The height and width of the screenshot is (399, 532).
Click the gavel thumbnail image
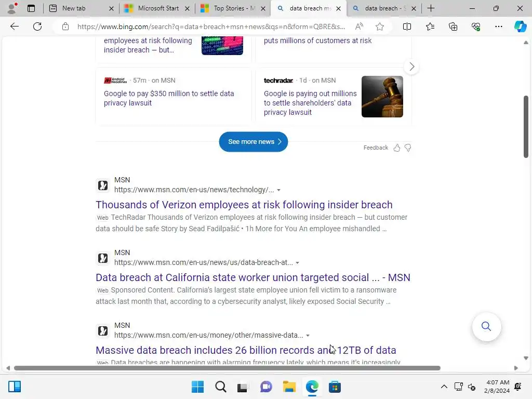coord(382,97)
